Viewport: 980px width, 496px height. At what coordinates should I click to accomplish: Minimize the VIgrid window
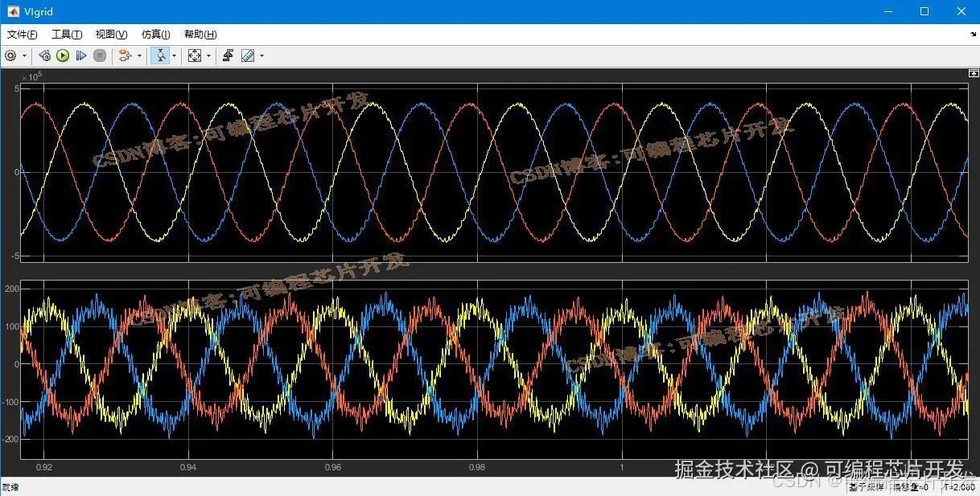pos(888,11)
